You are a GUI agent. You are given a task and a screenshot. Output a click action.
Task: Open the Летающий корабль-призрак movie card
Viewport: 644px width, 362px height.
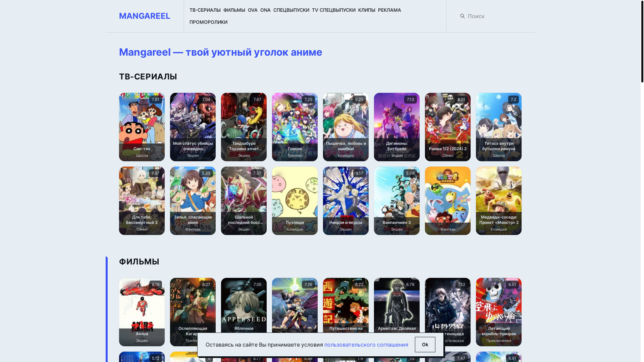499,312
